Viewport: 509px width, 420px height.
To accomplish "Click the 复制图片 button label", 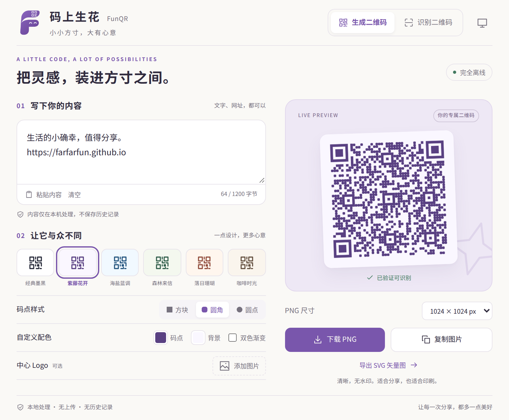I will point(448,339).
